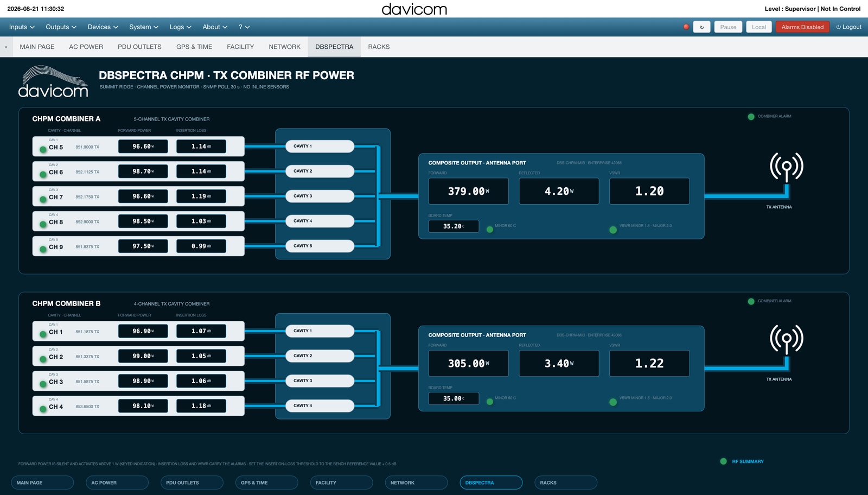This screenshot has width=868, height=495.
Task: Open the Devices dropdown menu
Action: pos(103,27)
